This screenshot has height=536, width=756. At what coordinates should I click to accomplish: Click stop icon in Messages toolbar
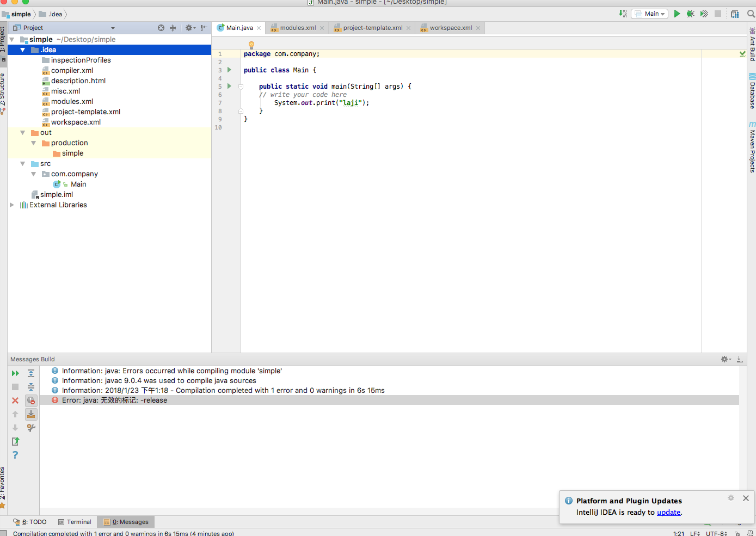15,387
